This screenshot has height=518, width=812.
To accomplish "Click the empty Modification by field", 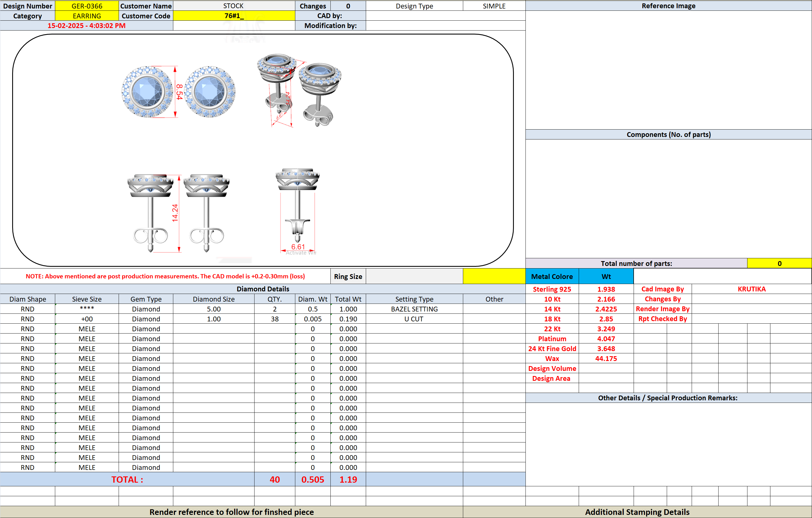I will point(445,26).
